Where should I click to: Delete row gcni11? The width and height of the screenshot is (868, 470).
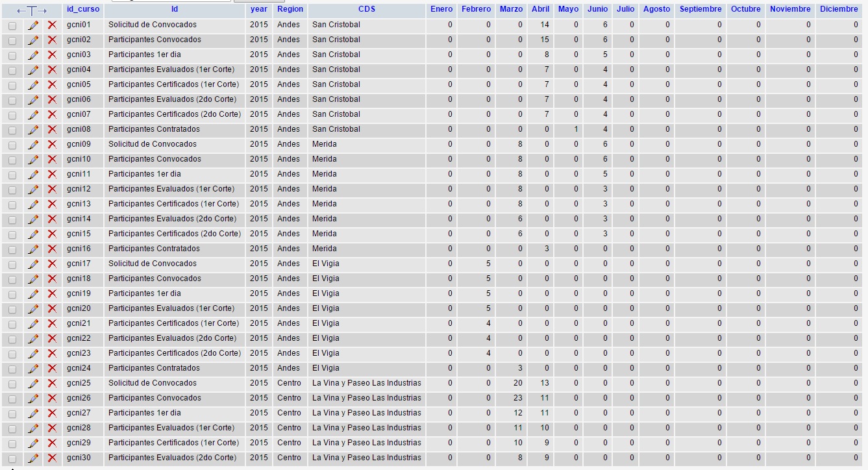(x=53, y=174)
